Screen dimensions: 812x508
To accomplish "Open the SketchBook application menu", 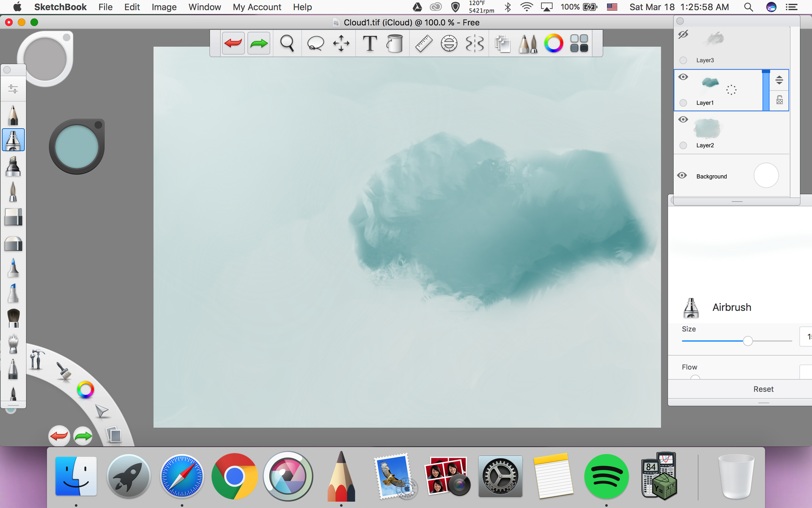I will point(60,7).
